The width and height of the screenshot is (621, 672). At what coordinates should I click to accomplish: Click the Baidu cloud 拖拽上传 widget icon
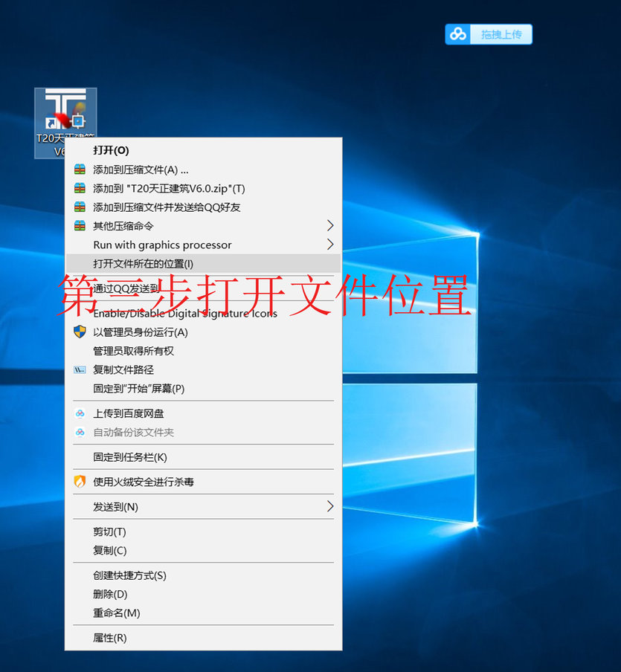point(458,34)
